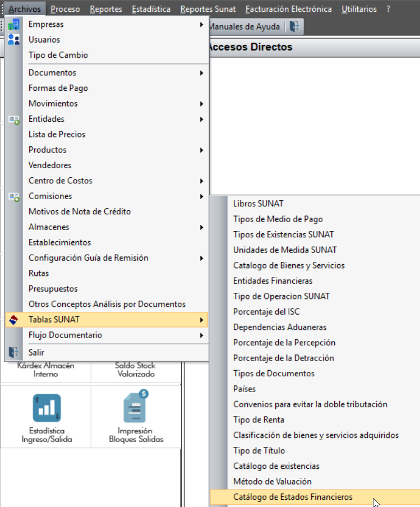420x507 pixels.
Task: Choose Tipos de Existencias SUNAT
Action: [315, 234]
